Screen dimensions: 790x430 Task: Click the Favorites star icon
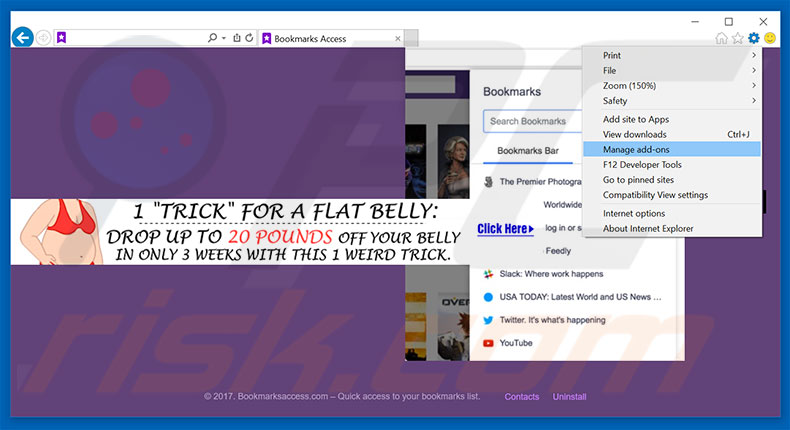point(738,38)
